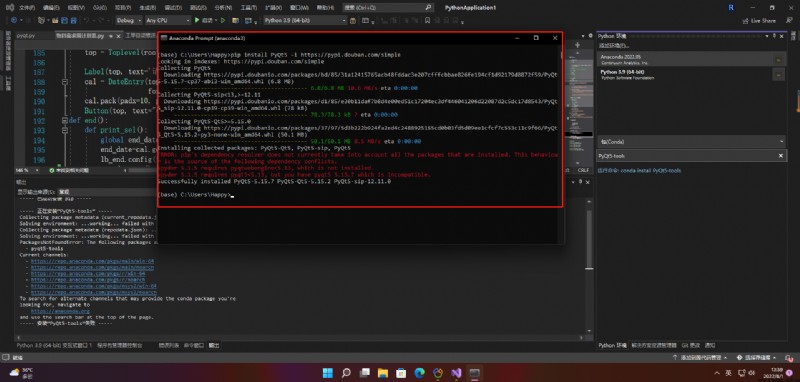Open the Any CPU platform dropdown

167,20
